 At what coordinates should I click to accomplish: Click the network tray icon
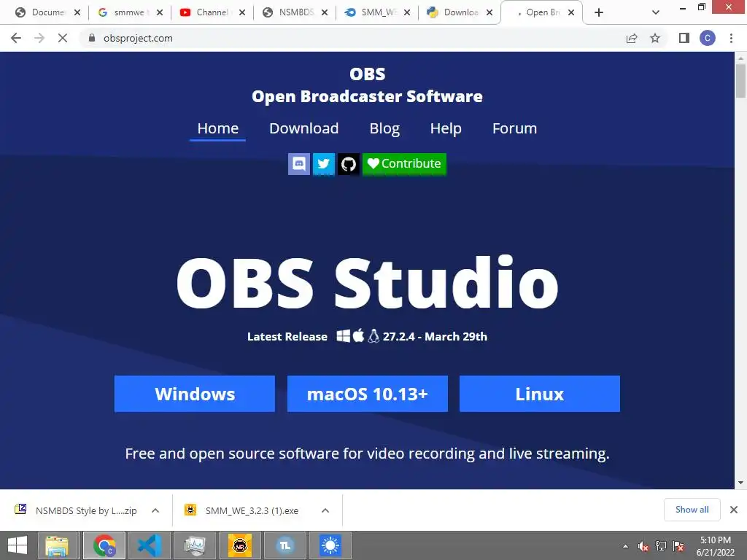click(661, 546)
